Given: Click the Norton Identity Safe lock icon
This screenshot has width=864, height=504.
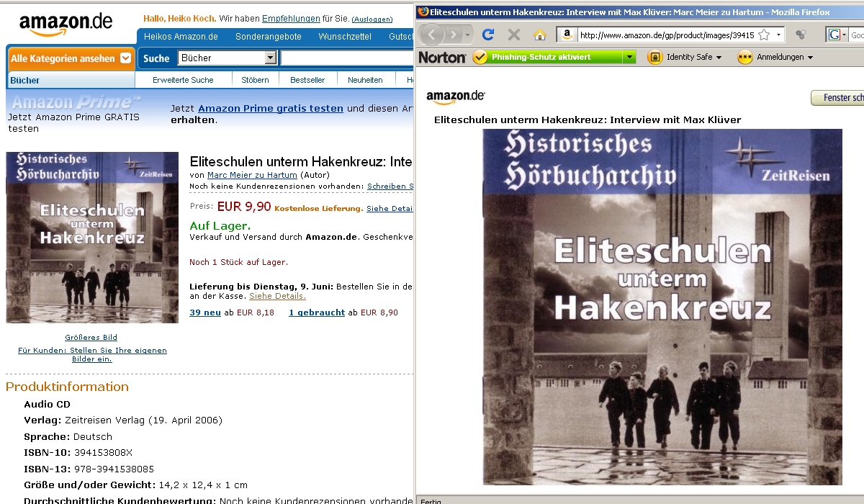Looking at the screenshot, I should click(654, 57).
